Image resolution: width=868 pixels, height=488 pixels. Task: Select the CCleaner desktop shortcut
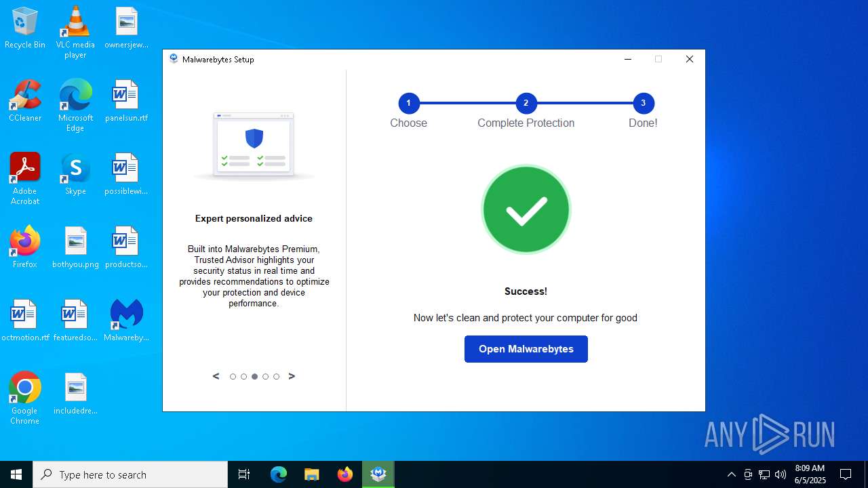25,101
